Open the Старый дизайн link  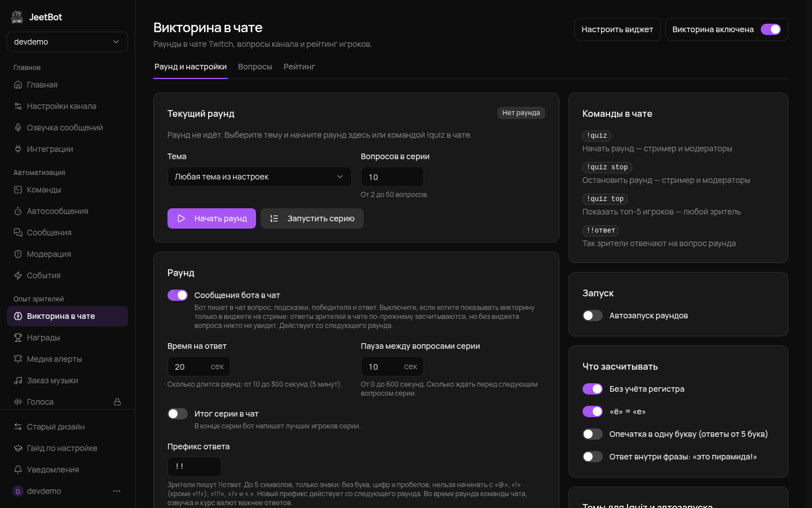point(67,427)
